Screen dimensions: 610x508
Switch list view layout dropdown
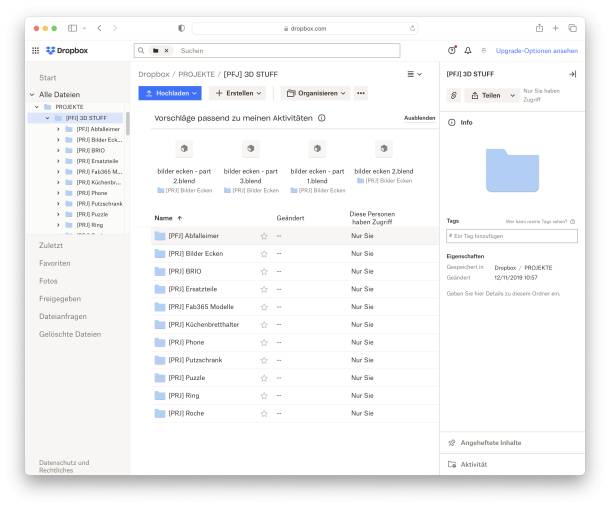pos(414,74)
